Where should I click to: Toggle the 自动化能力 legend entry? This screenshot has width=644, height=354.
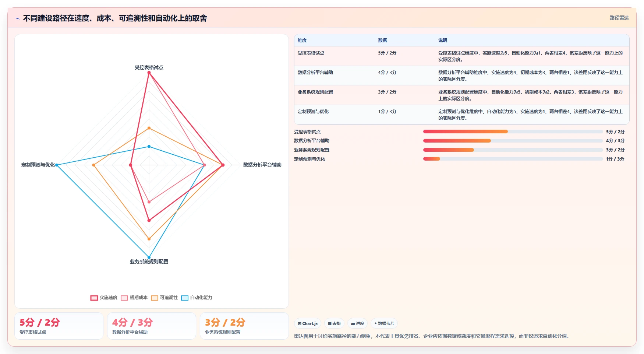197,298
